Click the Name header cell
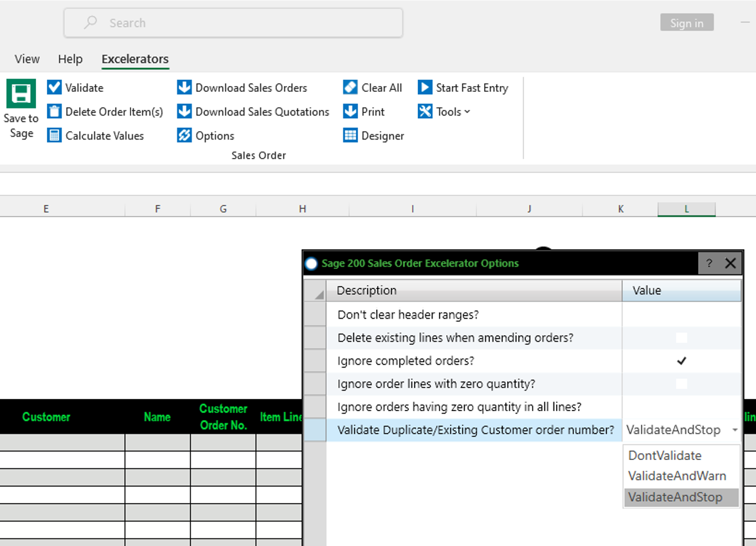Screen dimensions: 756x546 pyautogui.click(x=157, y=417)
